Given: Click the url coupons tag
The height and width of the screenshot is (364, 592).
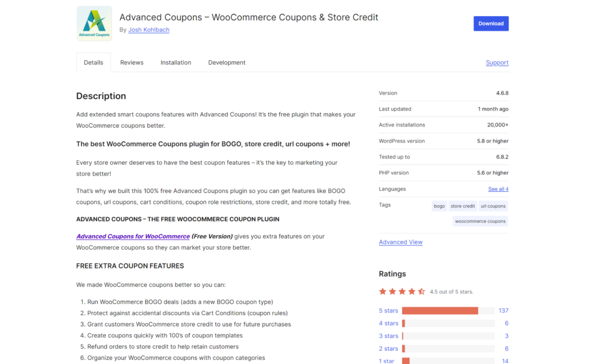Looking at the screenshot, I should (x=493, y=206).
